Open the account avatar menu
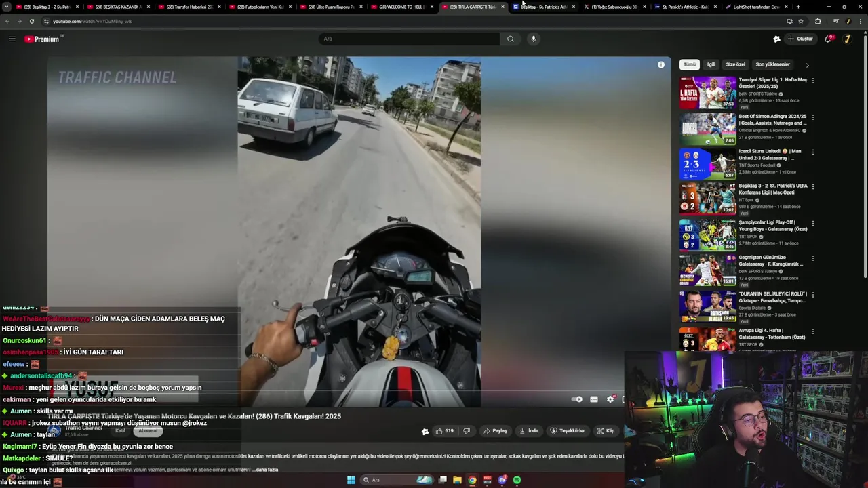 coord(847,39)
